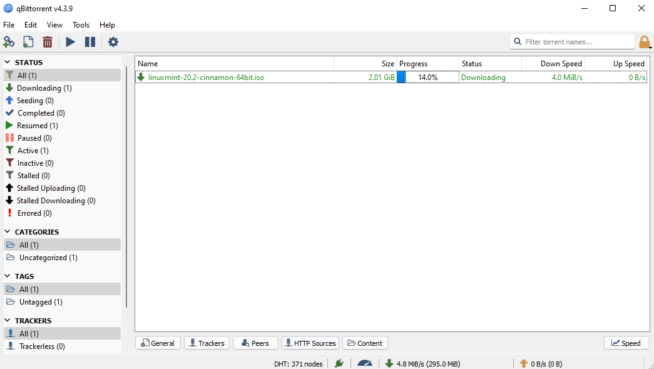Open the Help menu
This screenshot has width=654, height=369.
click(107, 25)
